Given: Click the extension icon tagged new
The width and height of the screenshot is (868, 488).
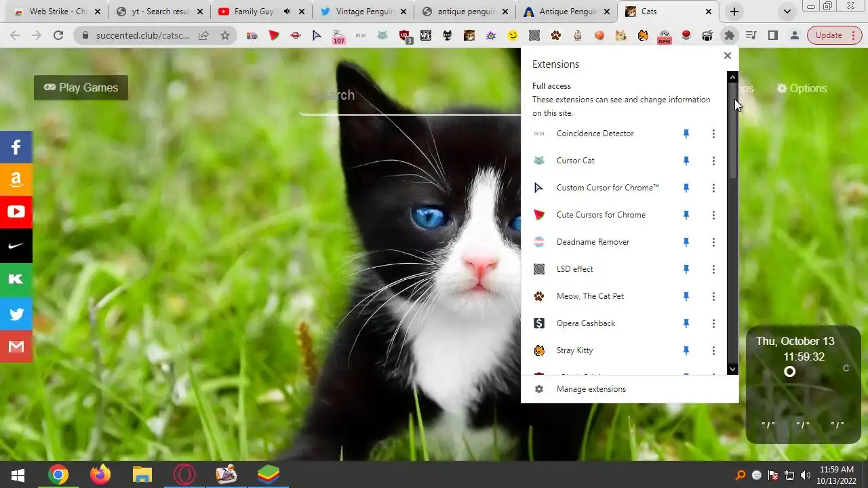Looking at the screenshot, I should [665, 37].
